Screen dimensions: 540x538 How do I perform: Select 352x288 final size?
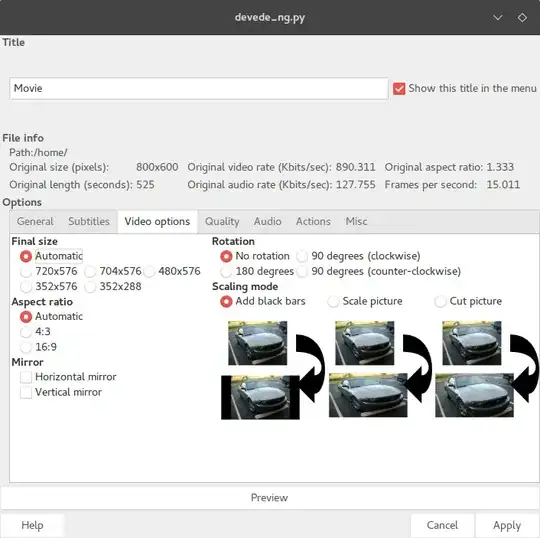[x=90, y=287]
